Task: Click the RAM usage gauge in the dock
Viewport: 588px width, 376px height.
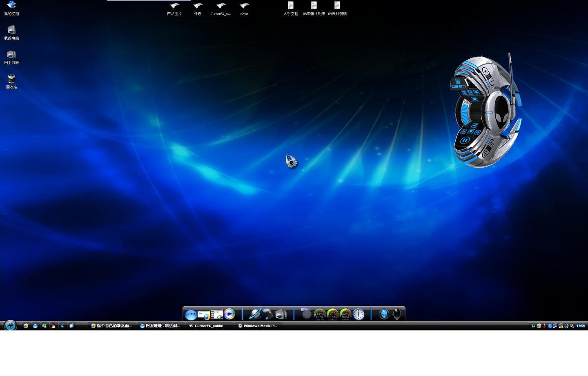Action: click(345, 314)
